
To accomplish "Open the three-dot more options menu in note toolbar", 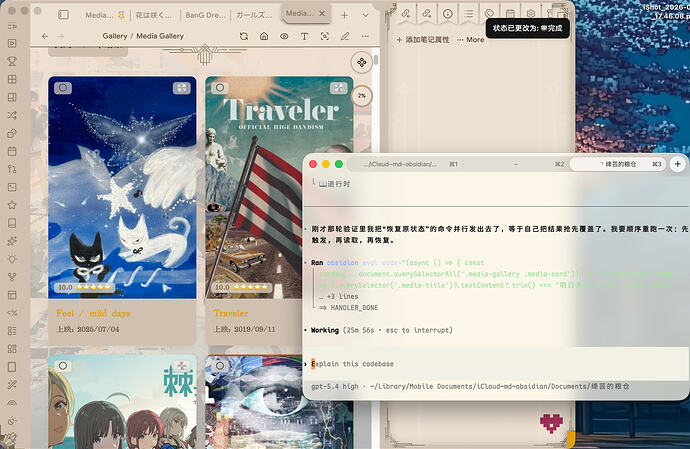I will click(x=365, y=36).
